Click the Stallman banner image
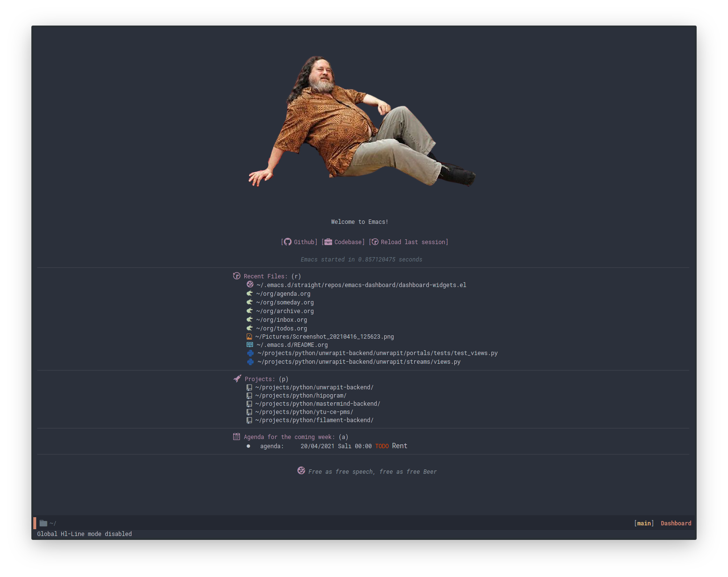Viewport: 728px width, 577px height. (x=362, y=122)
